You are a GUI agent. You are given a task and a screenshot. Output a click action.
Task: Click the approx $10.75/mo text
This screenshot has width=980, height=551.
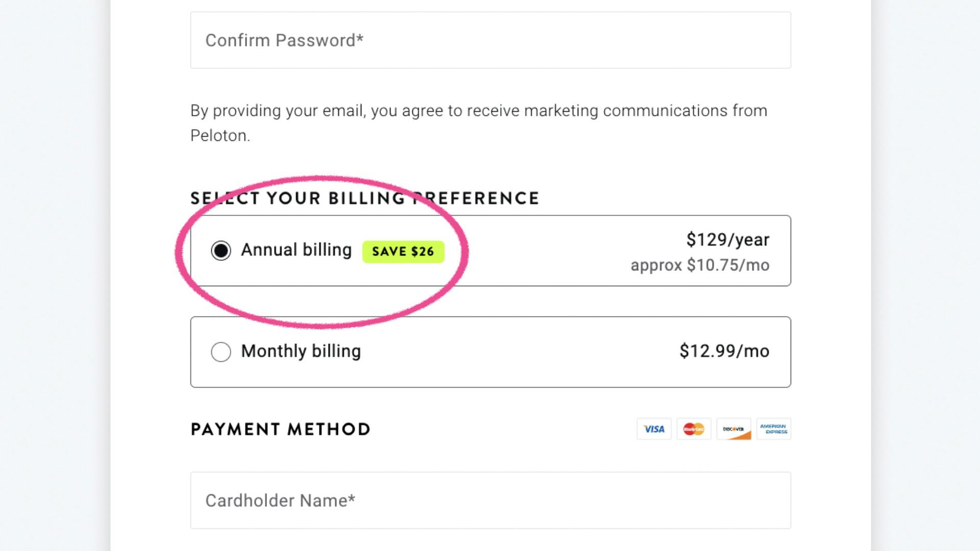click(x=700, y=265)
